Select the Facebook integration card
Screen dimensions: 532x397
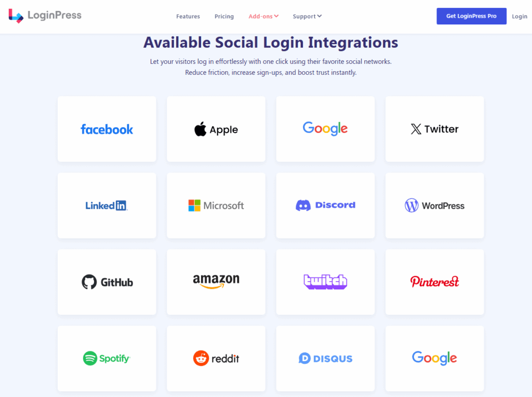(107, 129)
